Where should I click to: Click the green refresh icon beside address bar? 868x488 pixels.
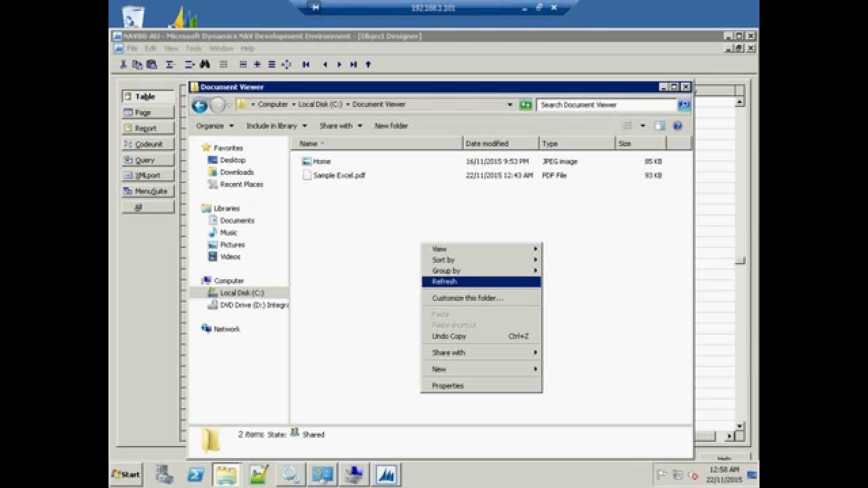pos(526,105)
